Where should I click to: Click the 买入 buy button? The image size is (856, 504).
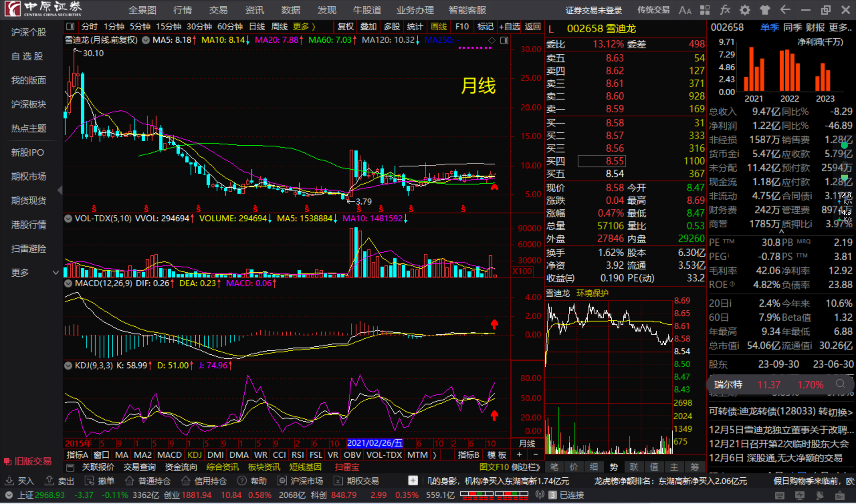20,481
